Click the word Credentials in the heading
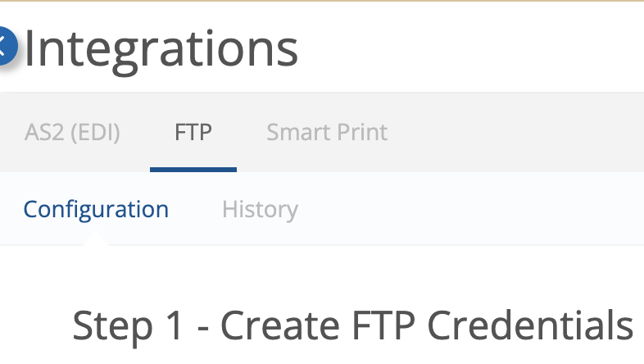Image resolution: width=644 pixels, height=364 pixels. [530, 325]
